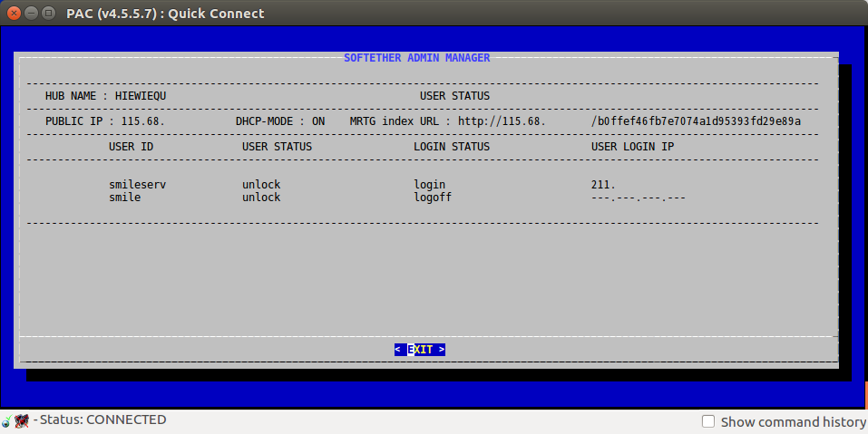Click 'PUBLIC IP : 115.68.' text

coord(105,121)
